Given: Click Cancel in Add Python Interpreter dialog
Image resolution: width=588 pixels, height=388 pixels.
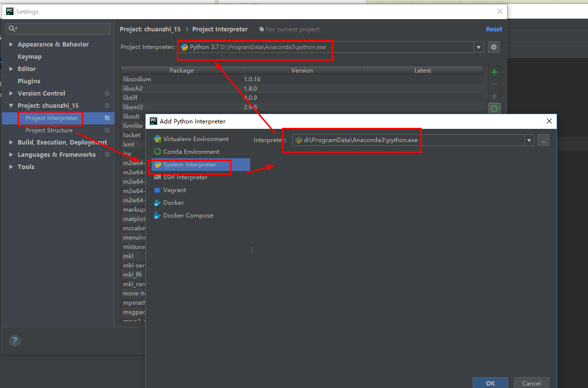Looking at the screenshot, I should pos(532,383).
